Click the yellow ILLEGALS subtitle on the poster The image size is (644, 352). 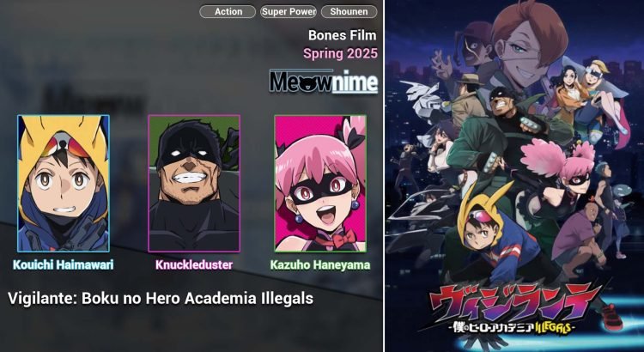(x=554, y=327)
